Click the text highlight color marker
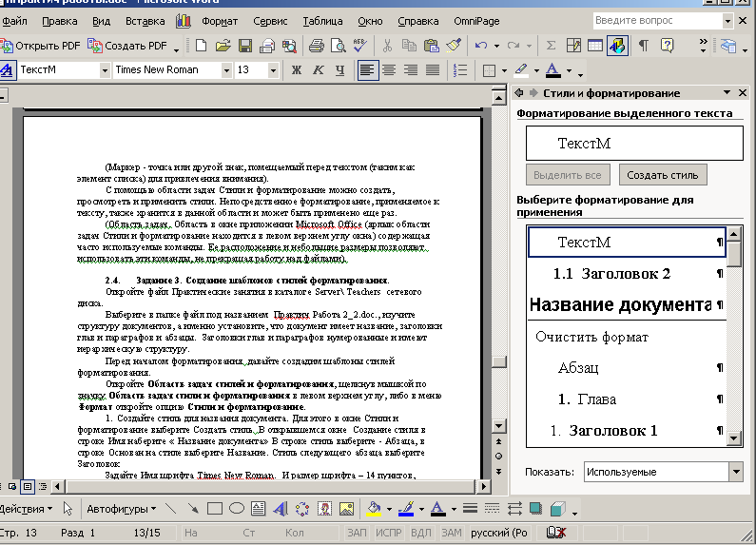The image size is (756, 545). coord(521,70)
